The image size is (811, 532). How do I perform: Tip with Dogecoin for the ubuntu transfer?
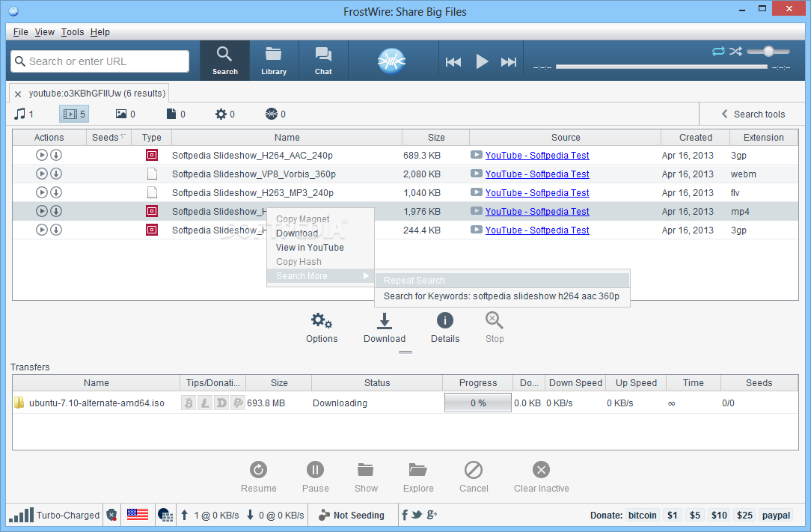point(221,403)
